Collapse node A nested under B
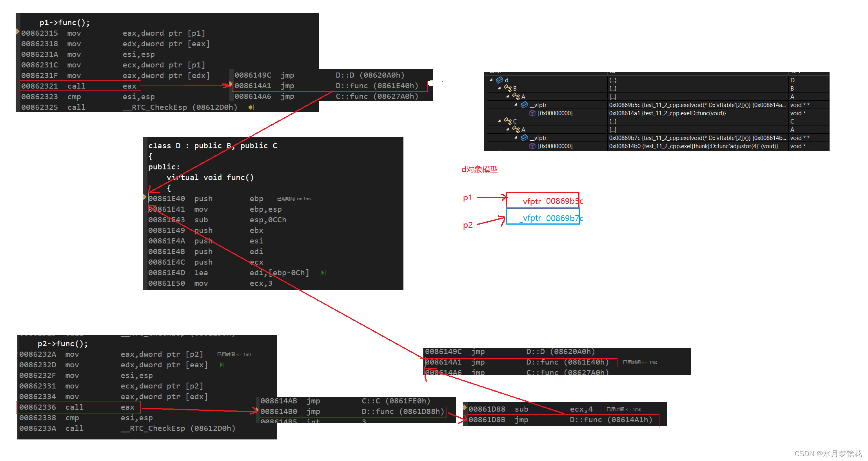The height and width of the screenshot is (461, 868). coord(507,96)
